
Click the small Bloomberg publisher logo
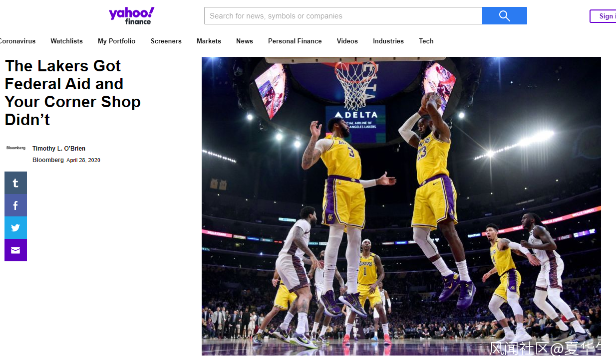click(16, 148)
